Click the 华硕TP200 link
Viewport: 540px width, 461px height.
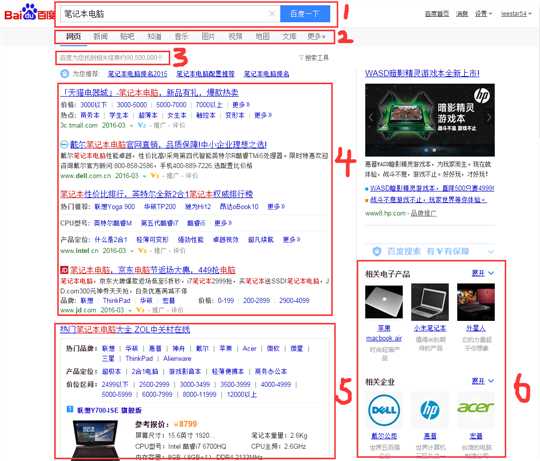tap(160, 207)
